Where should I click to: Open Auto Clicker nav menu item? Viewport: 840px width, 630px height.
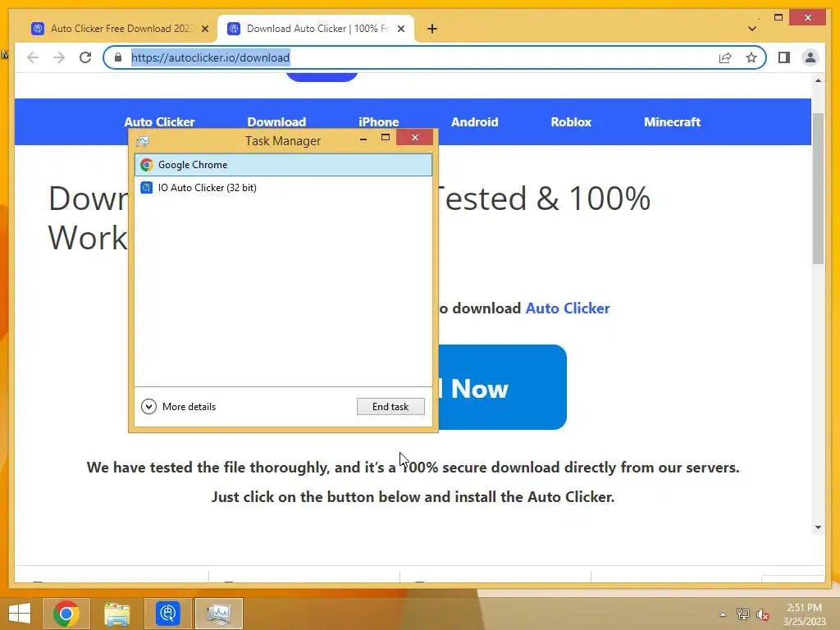160,122
